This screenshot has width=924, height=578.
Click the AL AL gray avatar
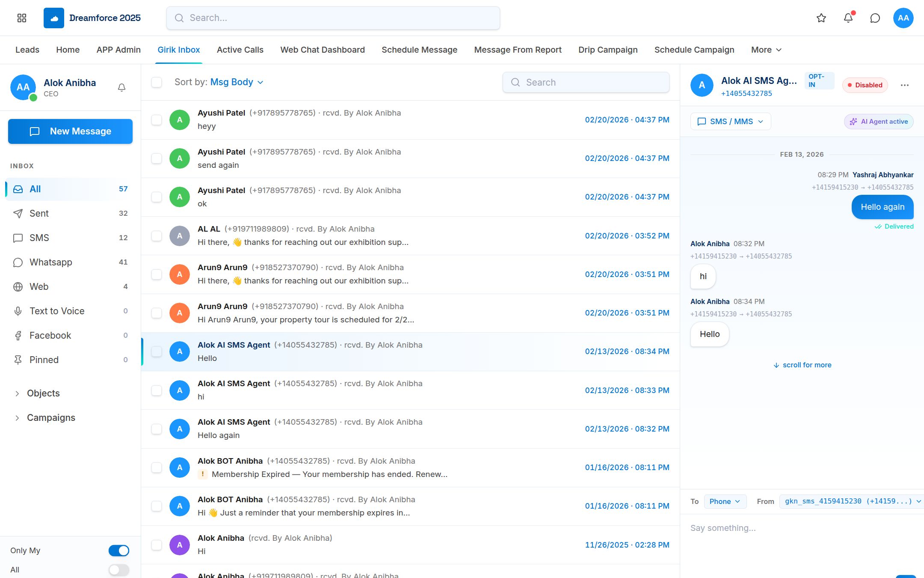point(180,236)
